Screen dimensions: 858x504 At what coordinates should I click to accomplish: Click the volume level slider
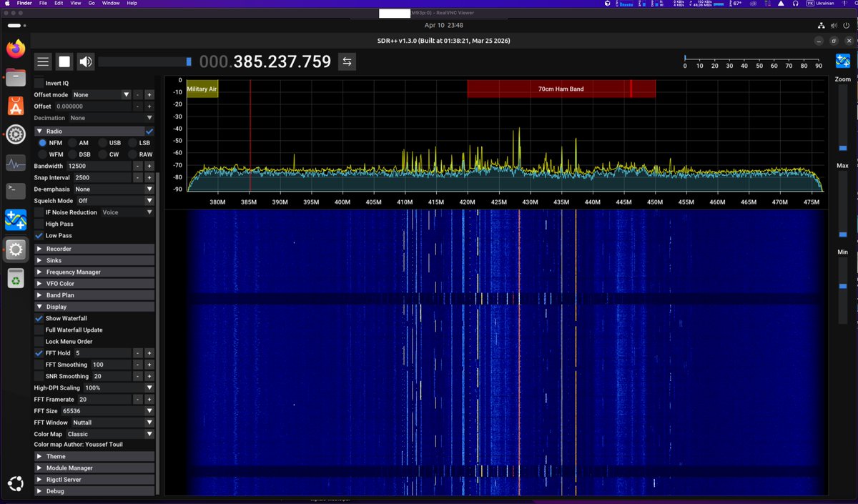click(x=145, y=61)
